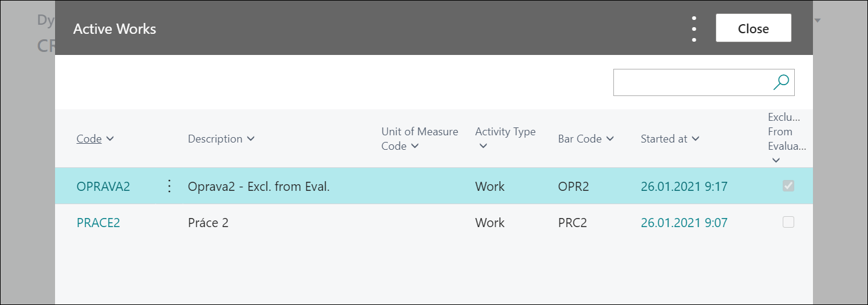The image size is (868, 305).
Task: Toggle Exclude From Evaluation for OPRAVA2
Action: pyautogui.click(x=788, y=186)
